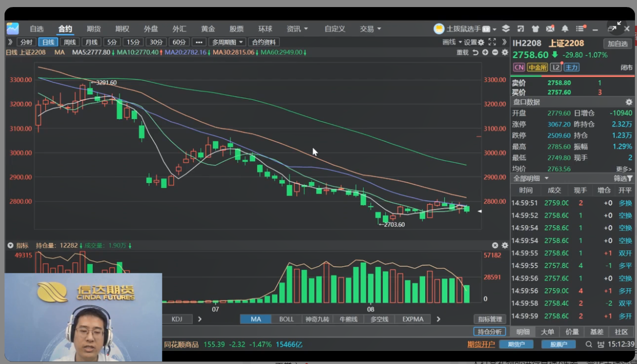Enter fullscreen chart using expand arrows icon
The width and height of the screenshot is (637, 364).
[492, 42]
